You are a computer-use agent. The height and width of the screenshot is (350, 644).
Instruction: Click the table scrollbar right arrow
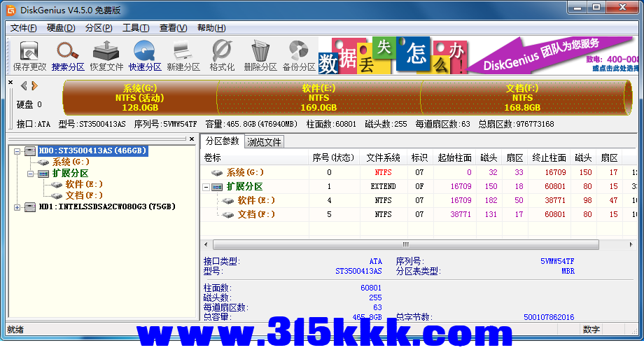coord(631,244)
